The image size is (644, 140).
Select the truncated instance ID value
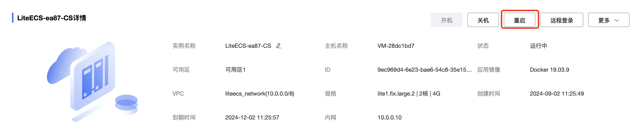[x=425, y=70]
